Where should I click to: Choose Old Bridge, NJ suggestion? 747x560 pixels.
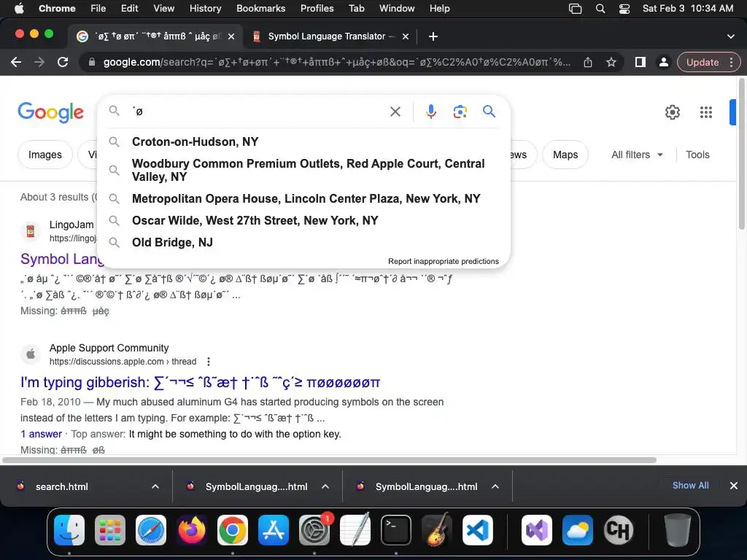303,242
